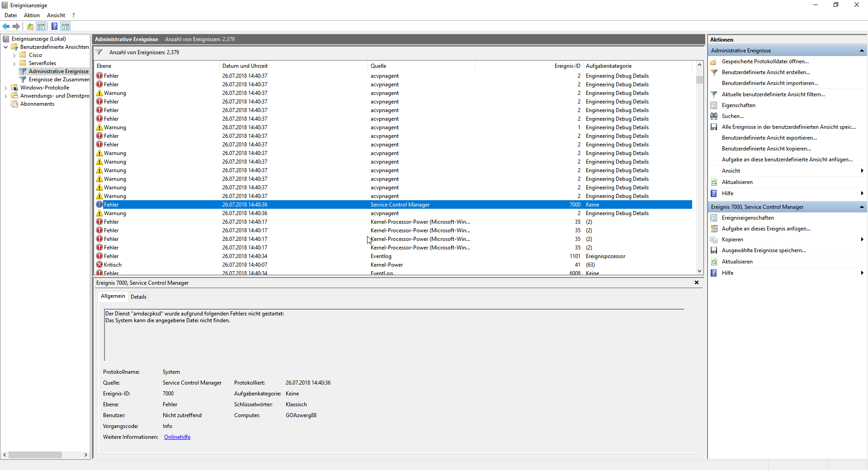868x470 pixels.
Task: Click the Kritisch error icon for Kernel-Power row
Action: click(99, 265)
